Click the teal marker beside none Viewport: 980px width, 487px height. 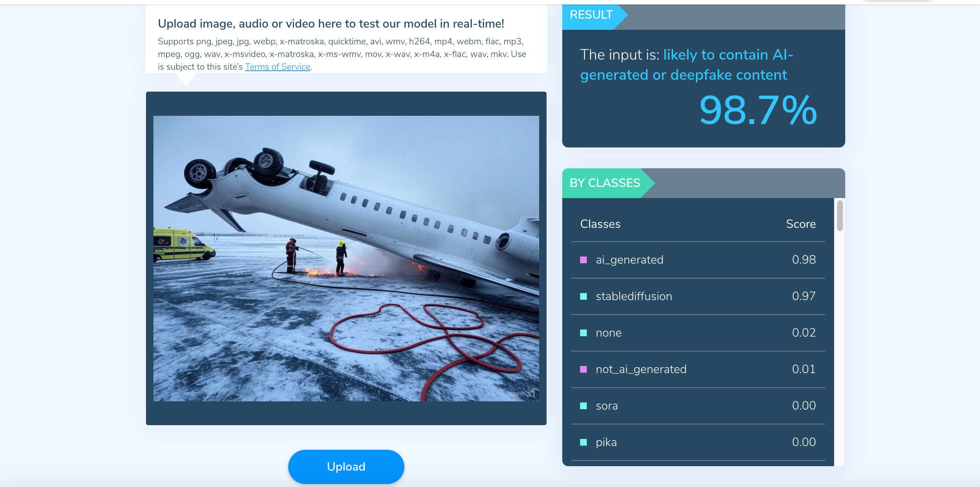(x=583, y=333)
